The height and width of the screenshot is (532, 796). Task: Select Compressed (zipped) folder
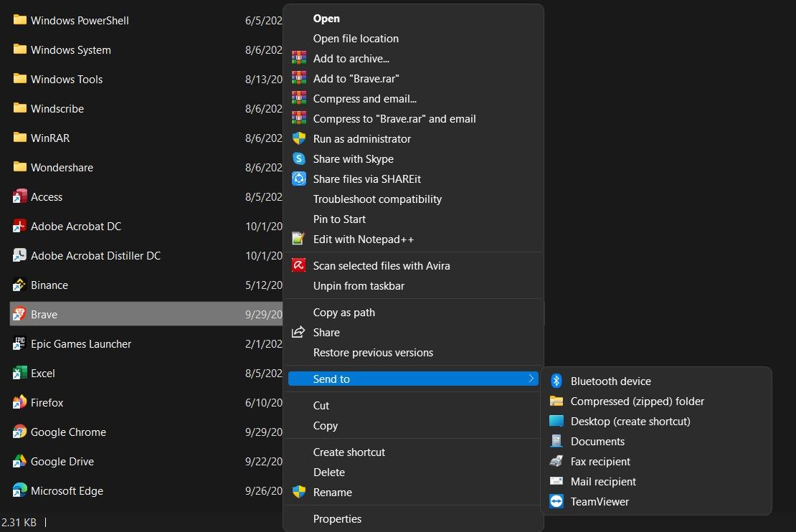click(x=637, y=402)
